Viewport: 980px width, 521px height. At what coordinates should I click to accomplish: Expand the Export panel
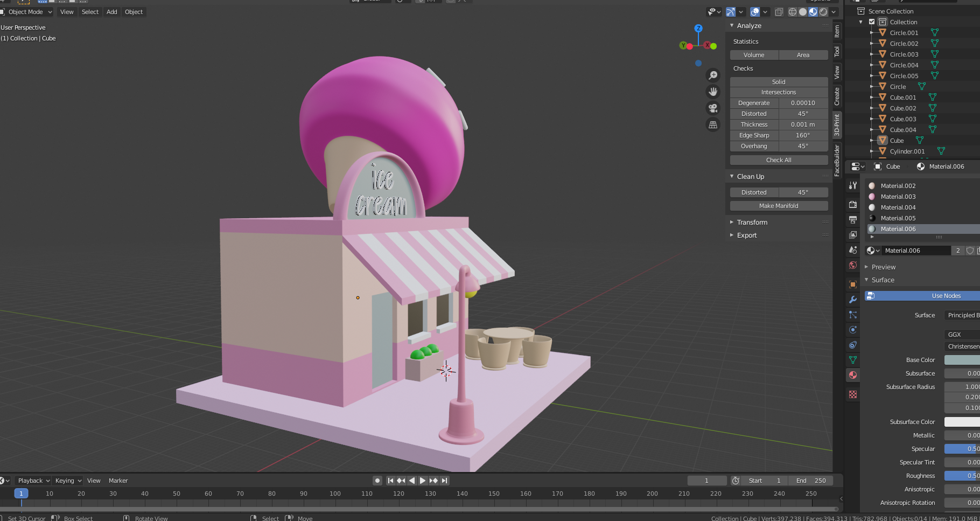pyautogui.click(x=746, y=235)
